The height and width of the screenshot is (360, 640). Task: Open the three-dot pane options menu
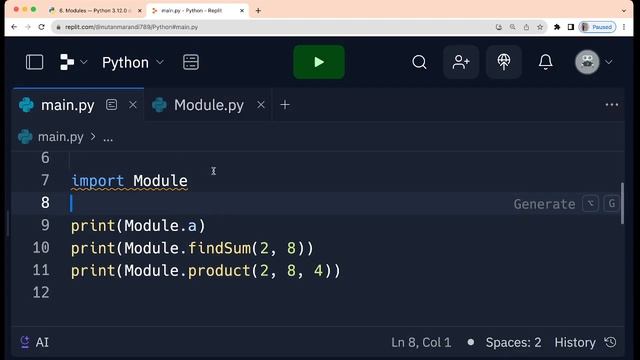point(611,105)
